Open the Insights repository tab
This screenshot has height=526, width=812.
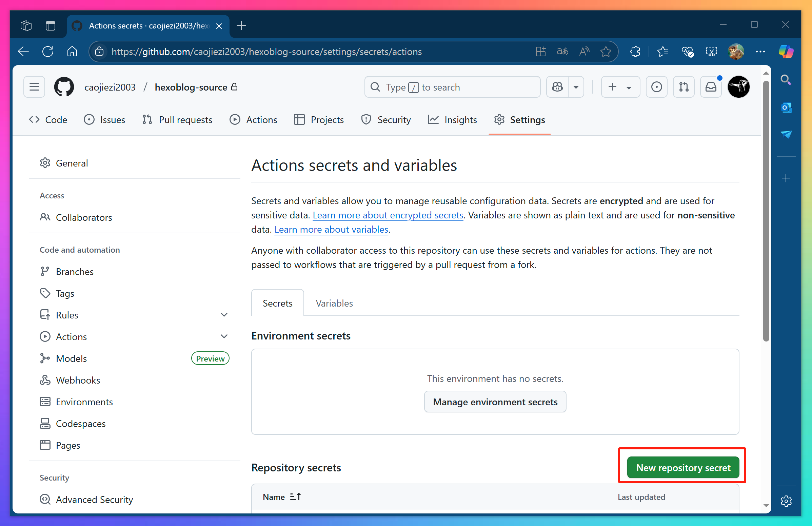click(452, 120)
